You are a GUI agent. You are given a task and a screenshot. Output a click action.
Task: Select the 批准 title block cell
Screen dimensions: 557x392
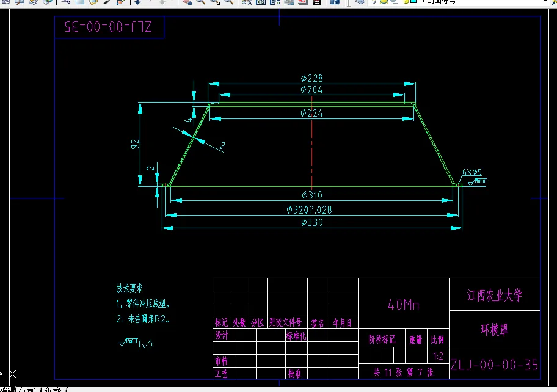tap(295, 374)
